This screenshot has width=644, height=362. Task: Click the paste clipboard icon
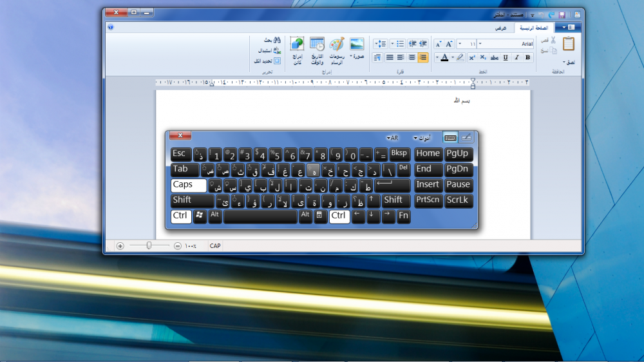point(568,44)
